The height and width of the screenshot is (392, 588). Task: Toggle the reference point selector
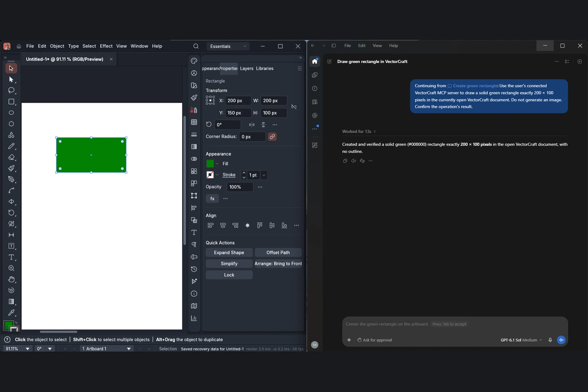210,100
